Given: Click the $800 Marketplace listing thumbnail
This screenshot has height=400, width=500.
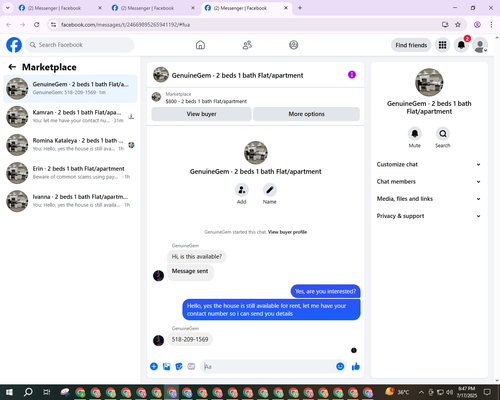Looking at the screenshot, I should tap(156, 97).
